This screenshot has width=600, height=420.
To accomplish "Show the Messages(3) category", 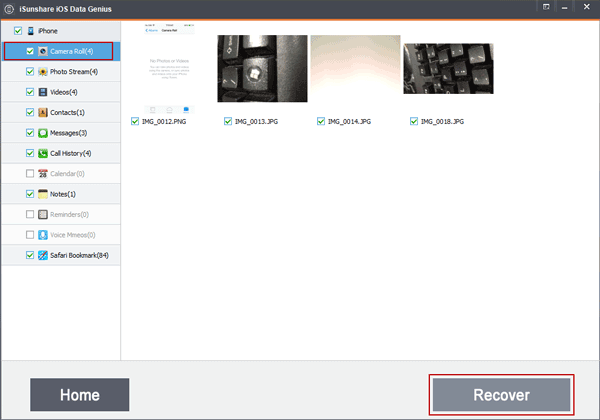I will [x=61, y=133].
